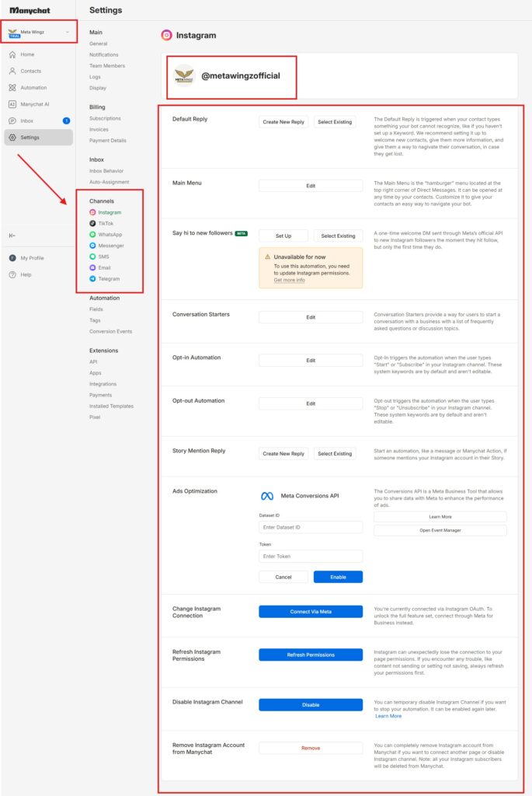The image size is (532, 796).
Task: Open Team Members settings
Action: (x=107, y=66)
